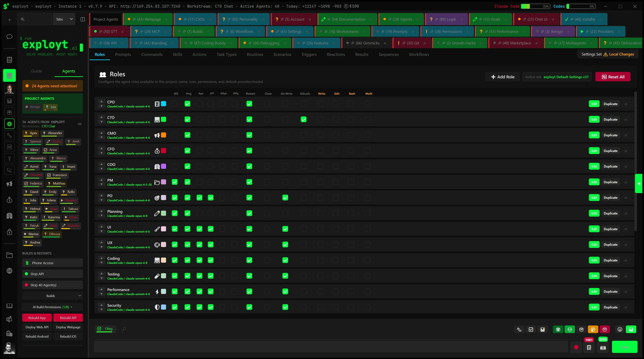This screenshot has width=644, height=359.
Task: Expand the Builds dropdown
Action: click(52, 296)
